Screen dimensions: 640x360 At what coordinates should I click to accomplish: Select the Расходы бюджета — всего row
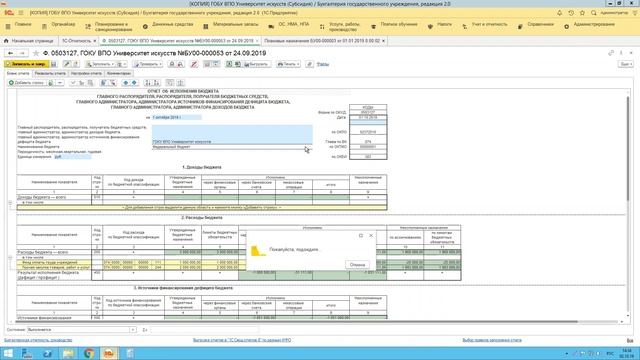pos(239,252)
